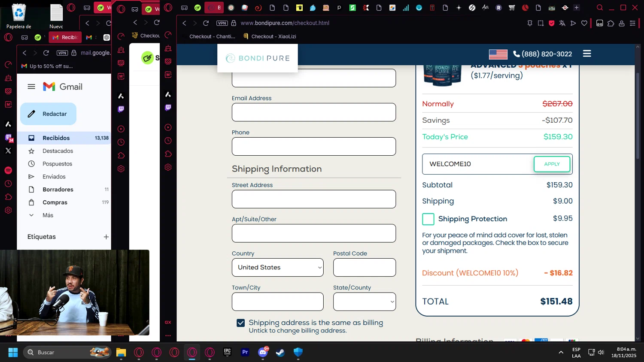Call the (888) 820-3022 phone link

click(543, 54)
